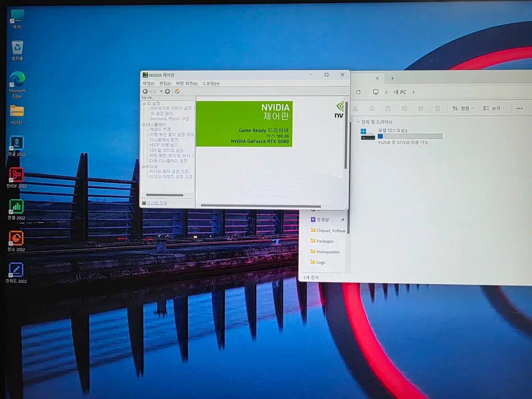Click NVIDIA main pane vertical scrollbar

(346, 135)
